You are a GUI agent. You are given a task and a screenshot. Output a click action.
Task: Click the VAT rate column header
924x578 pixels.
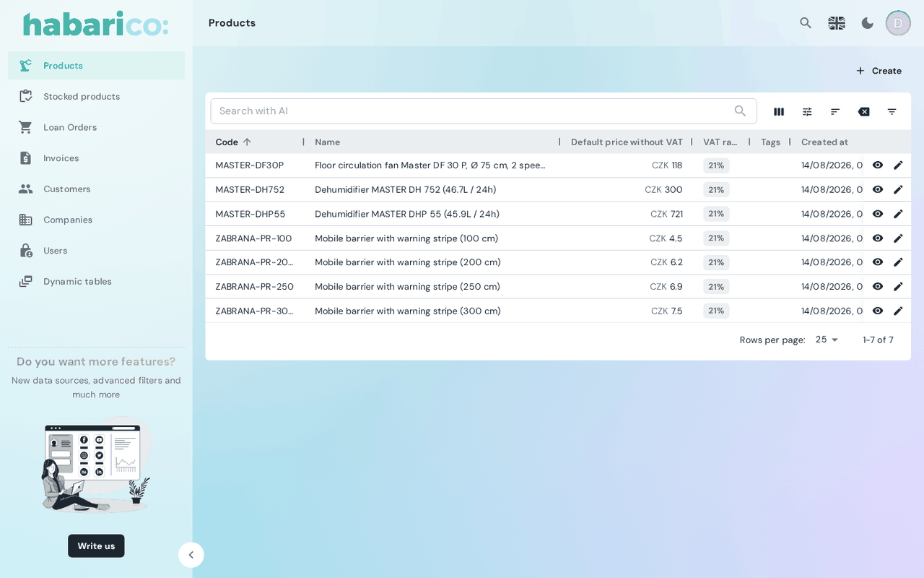(x=720, y=142)
